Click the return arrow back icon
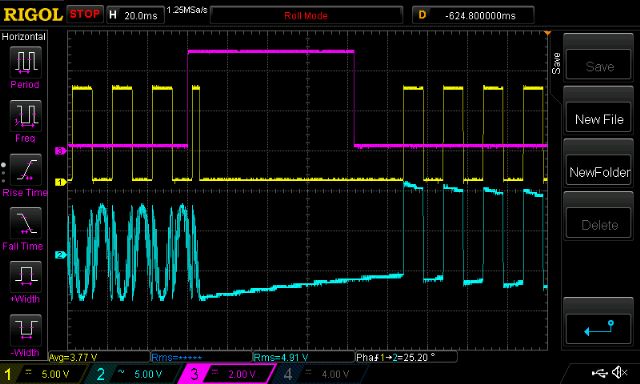This screenshot has width=640, height=384. 599,328
